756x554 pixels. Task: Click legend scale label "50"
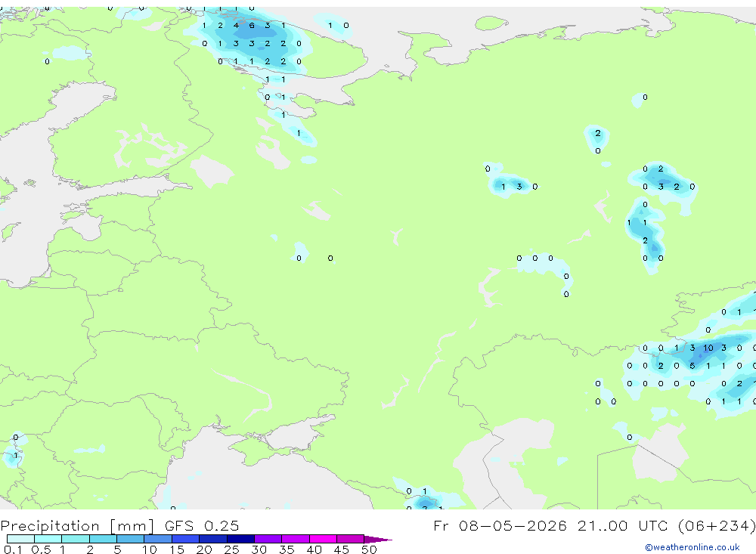point(369,549)
